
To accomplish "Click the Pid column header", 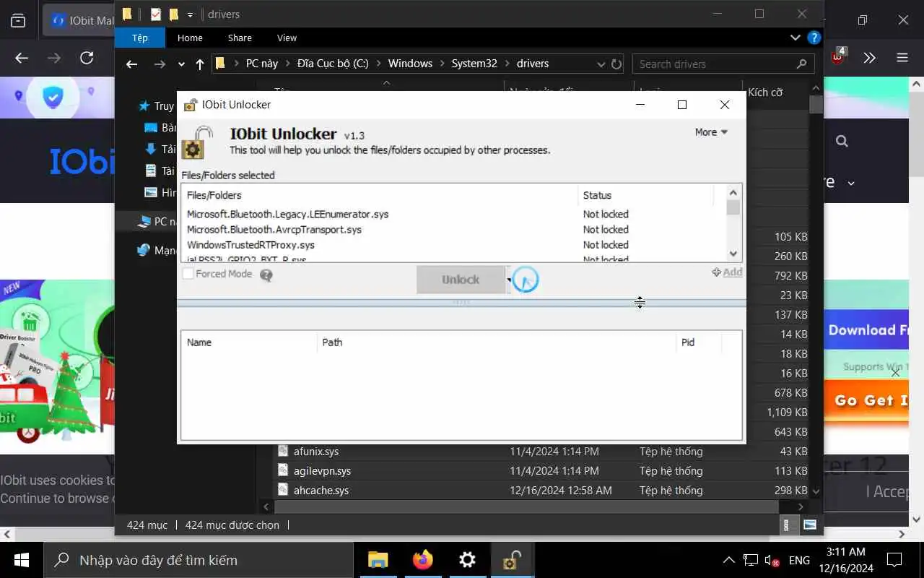I will 688,342.
